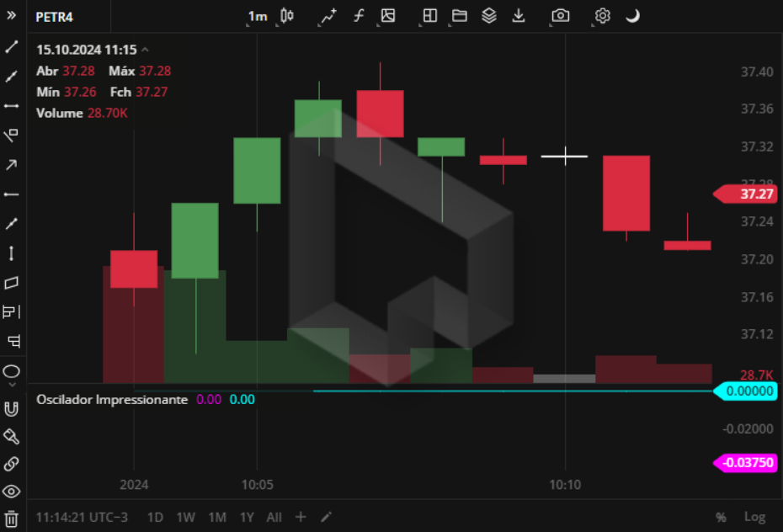
Task: Open the candlestick chart type menu
Action: coord(286,16)
